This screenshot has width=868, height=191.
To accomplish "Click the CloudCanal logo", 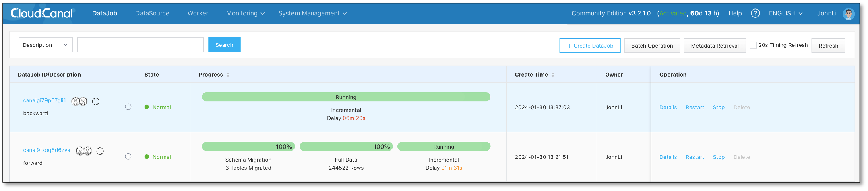I will (42, 13).
